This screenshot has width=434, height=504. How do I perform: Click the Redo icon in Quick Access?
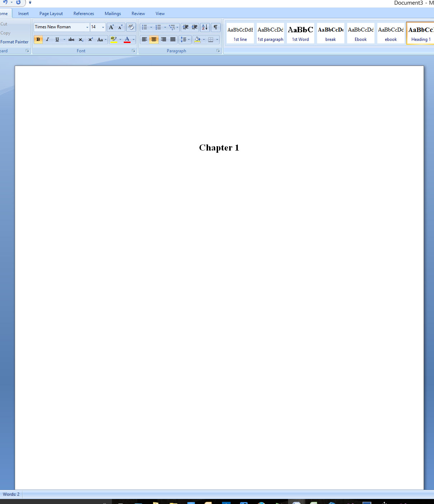point(18,3)
